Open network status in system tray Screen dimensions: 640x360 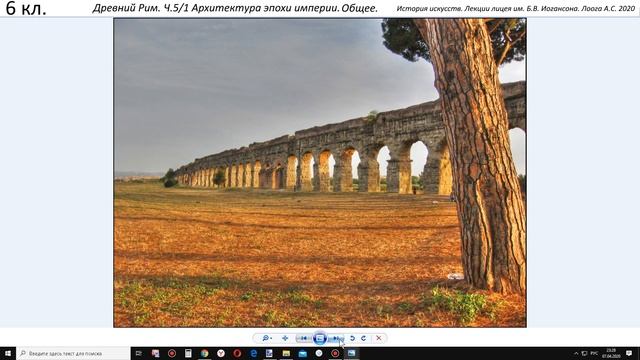pyautogui.click(x=584, y=353)
